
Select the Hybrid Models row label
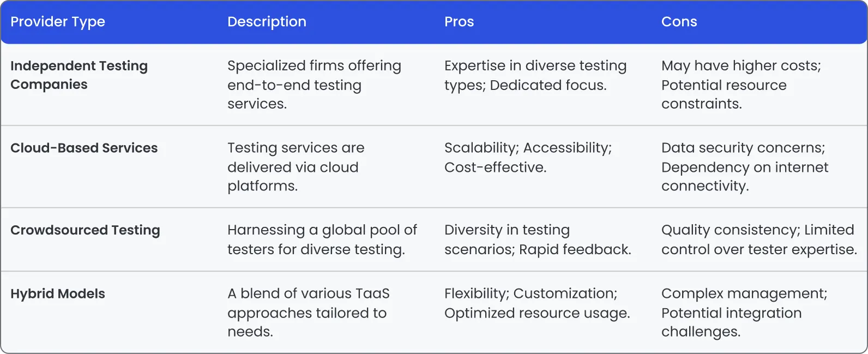pyautogui.click(x=58, y=293)
